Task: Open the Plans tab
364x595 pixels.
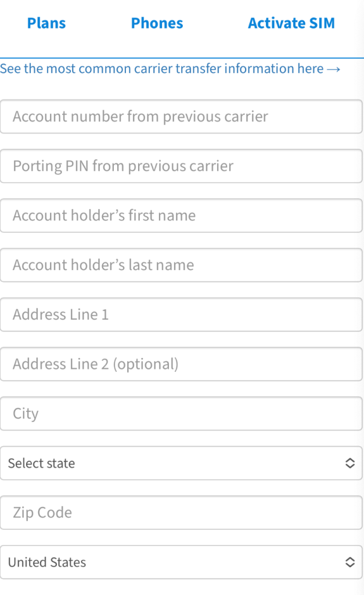Action: tap(46, 23)
